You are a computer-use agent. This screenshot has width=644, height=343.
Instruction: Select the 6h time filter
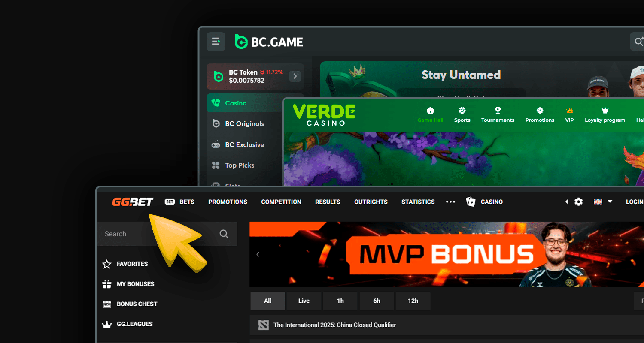coord(377,301)
